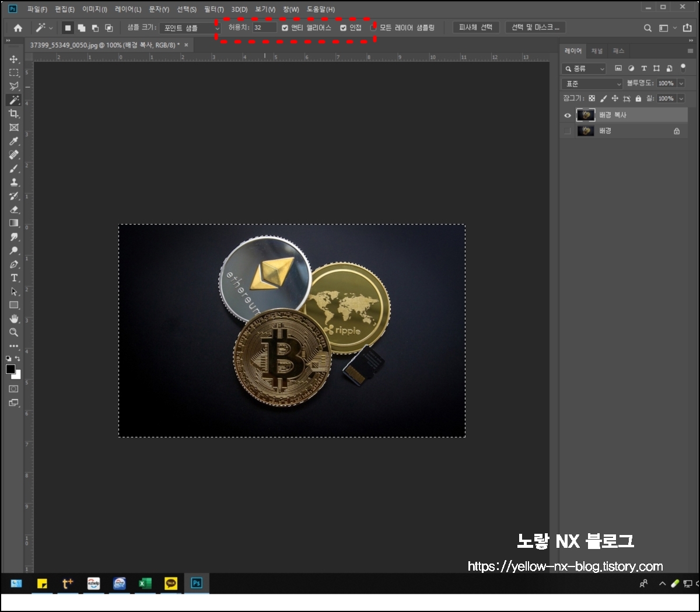Select the Zoom tool
Image resolution: width=700 pixels, height=612 pixels.
pyautogui.click(x=14, y=333)
